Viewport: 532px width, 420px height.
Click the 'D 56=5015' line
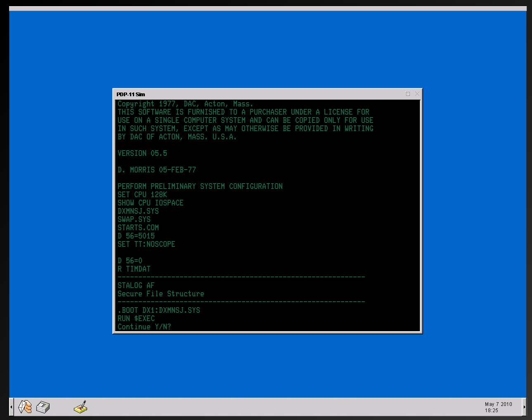pos(136,236)
